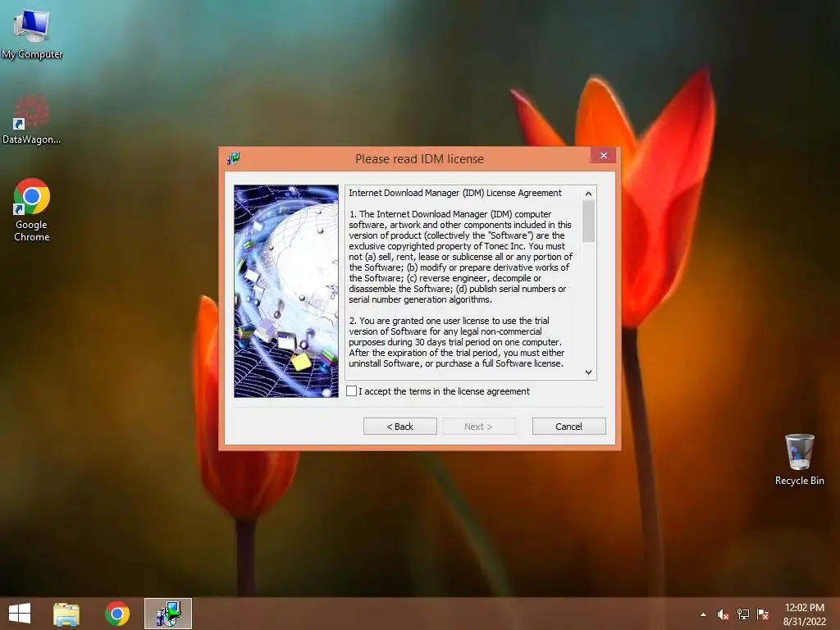
Task: Open Chrome from the taskbar
Action: pos(117,614)
